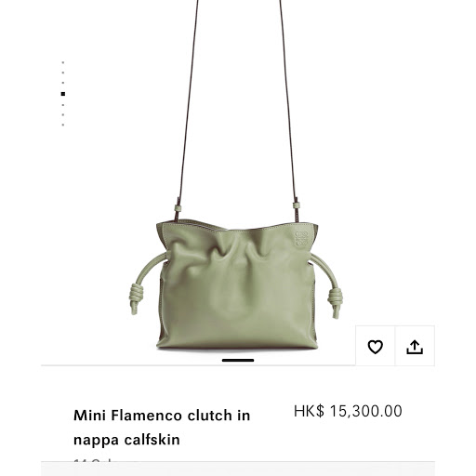
Task: Go to the last image indicator dot
Action: [63, 125]
